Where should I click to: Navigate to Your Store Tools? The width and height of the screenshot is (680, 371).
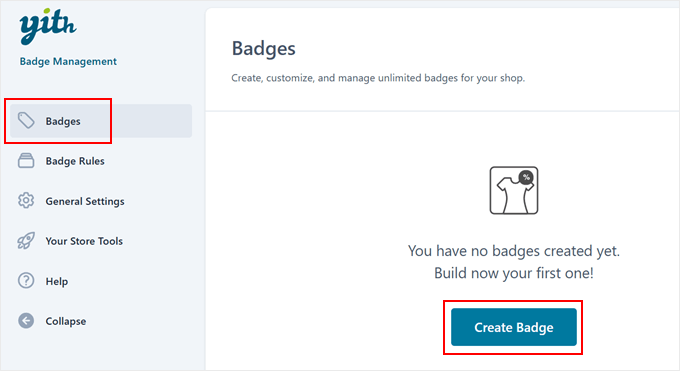coord(84,241)
